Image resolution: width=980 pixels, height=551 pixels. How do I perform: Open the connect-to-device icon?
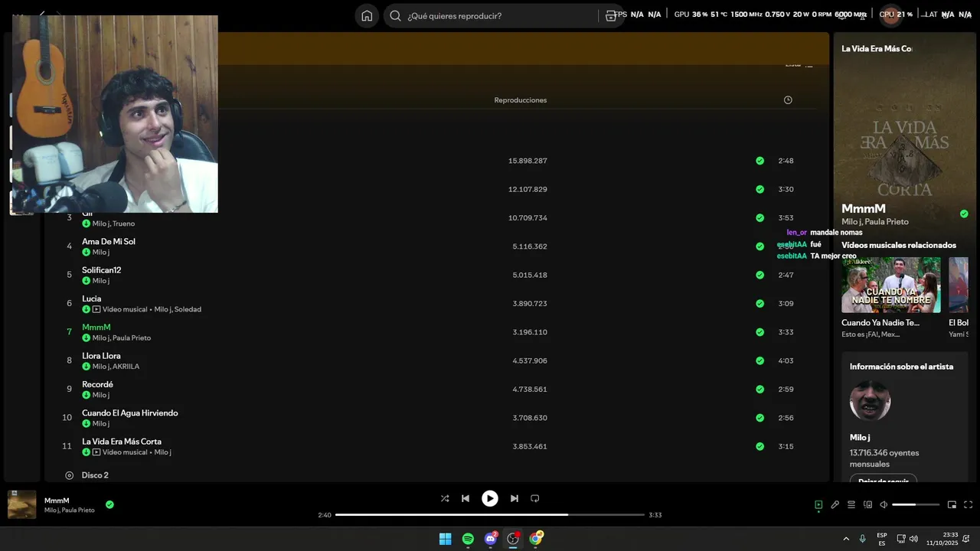pos(867,505)
